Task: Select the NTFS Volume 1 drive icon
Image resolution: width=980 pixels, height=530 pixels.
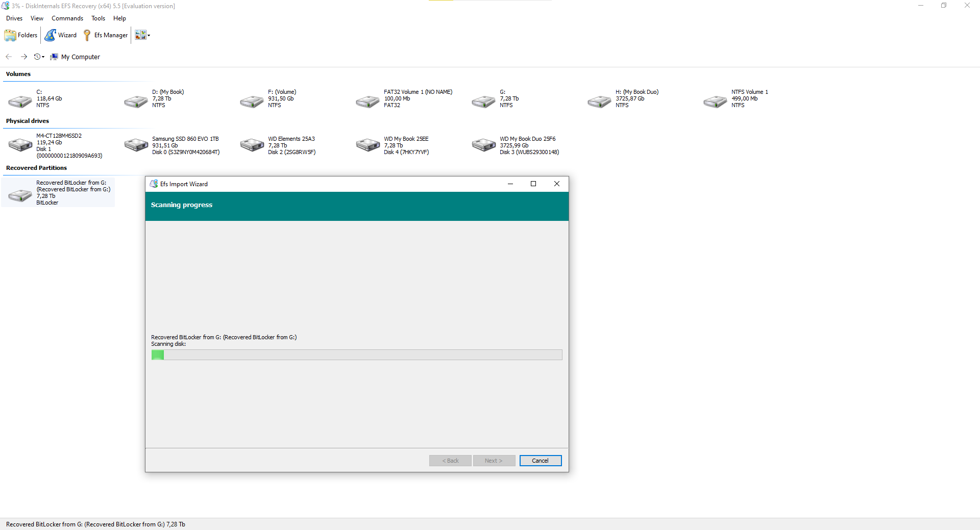Action: [716, 102]
